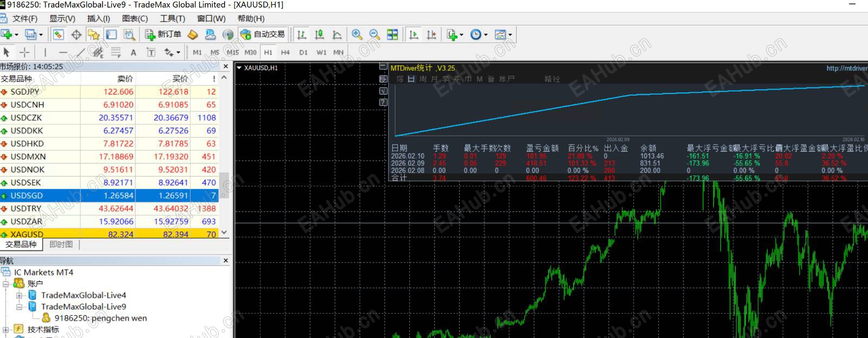Open the 帮助(H) menu
Screen dimensions: 868x338
pos(251,18)
